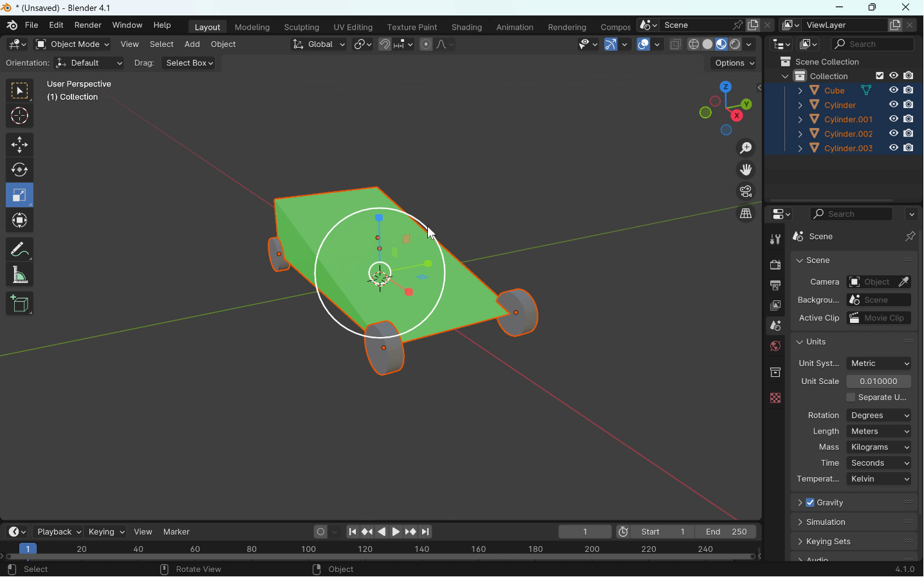Open Mass Kilograms dropdown
The width and height of the screenshot is (924, 577).
tap(880, 448)
